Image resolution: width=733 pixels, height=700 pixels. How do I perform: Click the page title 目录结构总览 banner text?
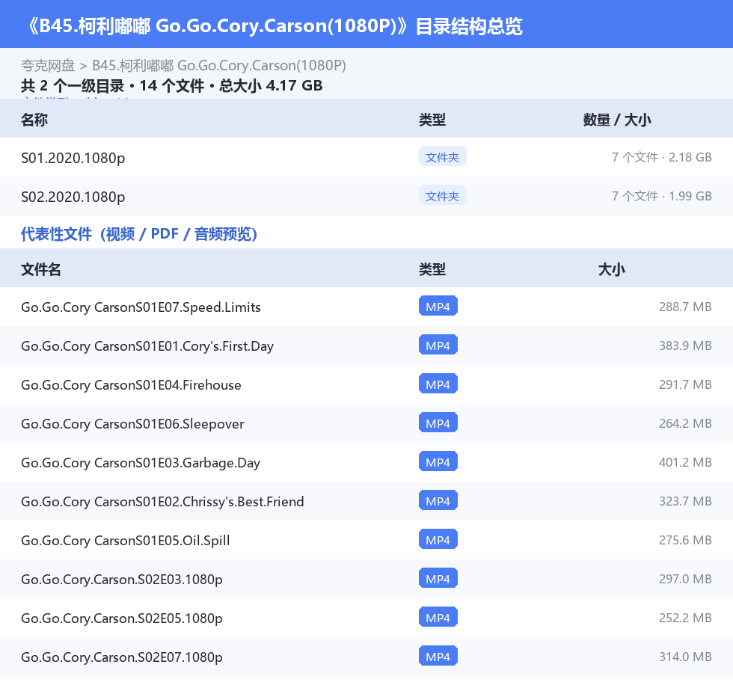(x=469, y=25)
